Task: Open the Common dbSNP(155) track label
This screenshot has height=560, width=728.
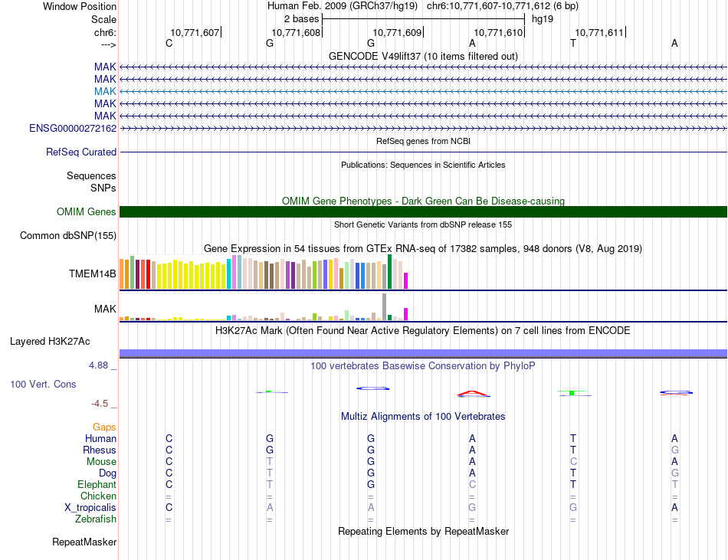Action: click(68, 236)
